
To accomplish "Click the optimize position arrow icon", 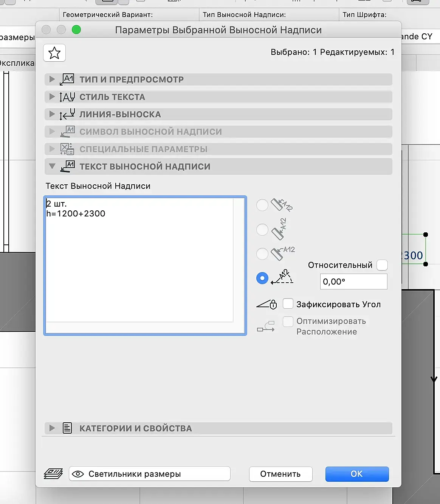I will pyautogui.click(x=266, y=326).
